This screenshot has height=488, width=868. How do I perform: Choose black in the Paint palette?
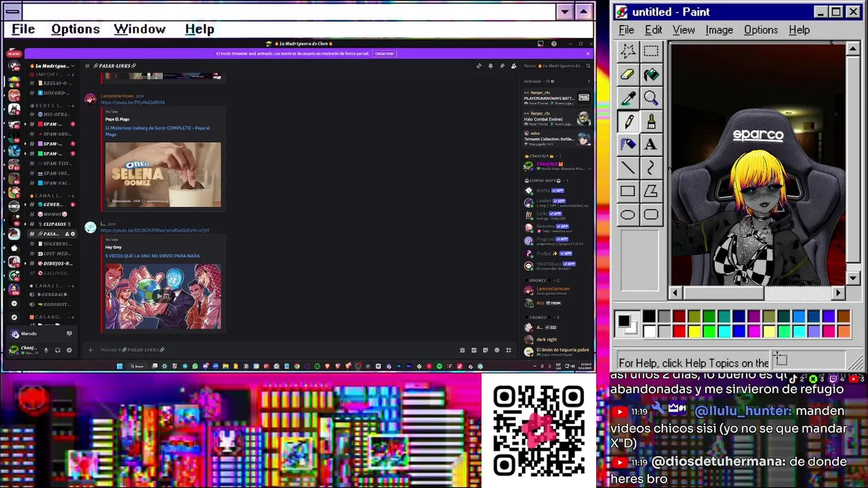pos(649,317)
